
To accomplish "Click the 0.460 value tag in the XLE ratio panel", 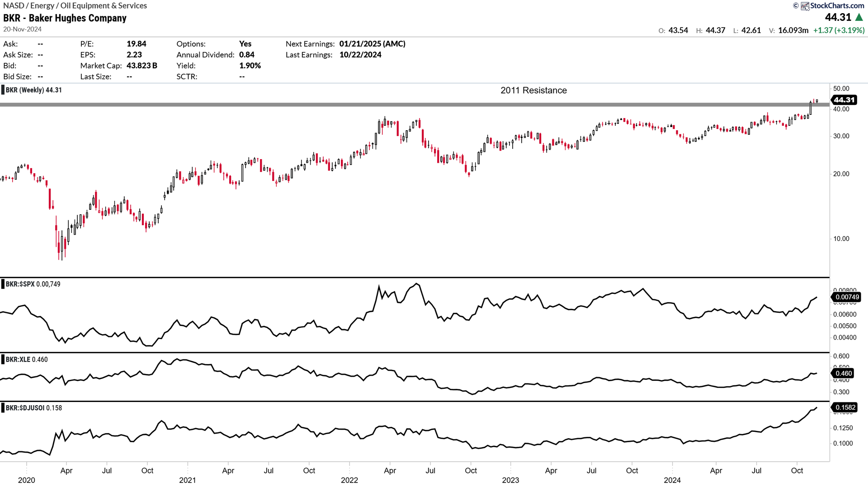I will pyautogui.click(x=844, y=374).
